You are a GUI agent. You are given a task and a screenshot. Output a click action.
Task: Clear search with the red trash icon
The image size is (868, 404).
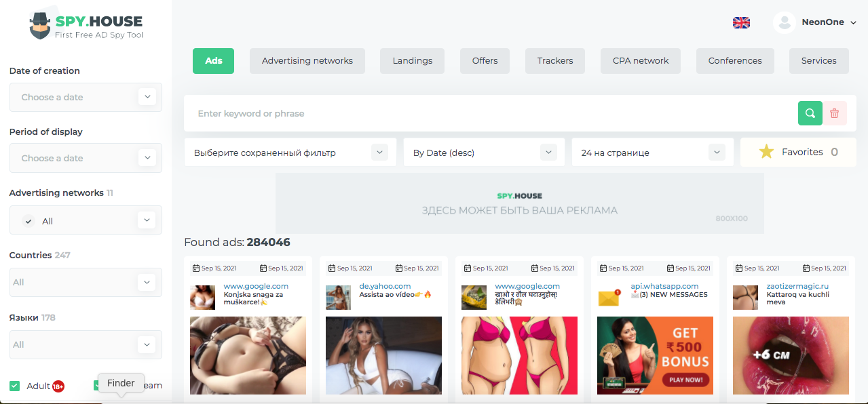tap(835, 113)
